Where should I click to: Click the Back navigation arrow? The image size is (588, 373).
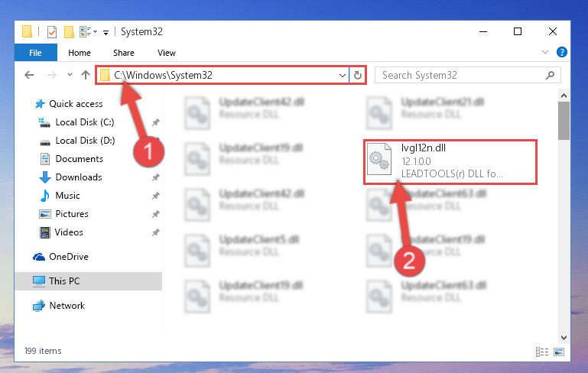[29, 75]
